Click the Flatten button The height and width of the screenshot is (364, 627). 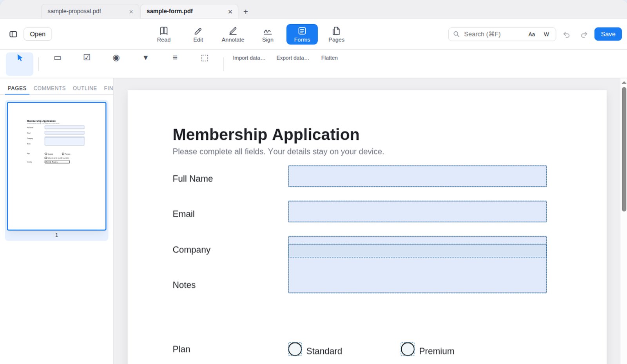point(330,58)
